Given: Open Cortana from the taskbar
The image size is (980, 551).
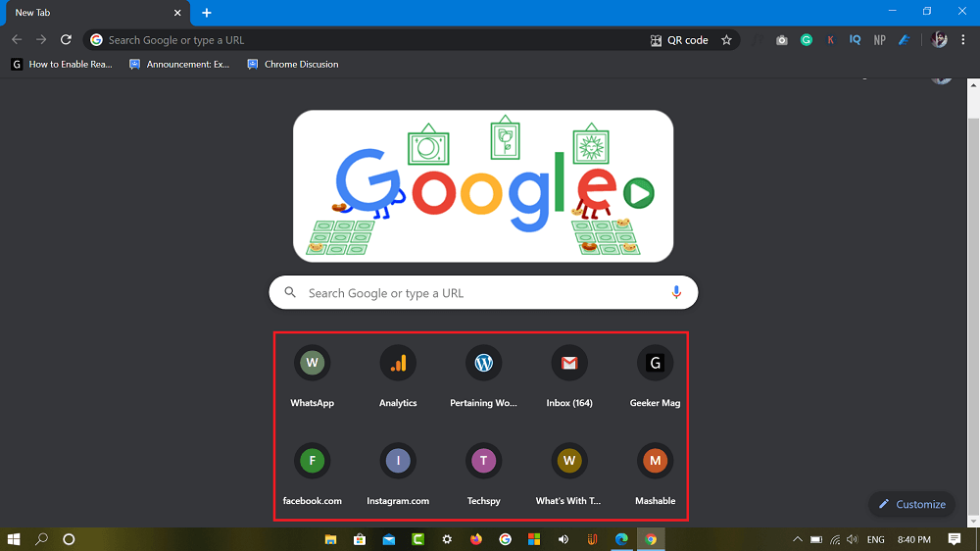Looking at the screenshot, I should pyautogui.click(x=69, y=539).
